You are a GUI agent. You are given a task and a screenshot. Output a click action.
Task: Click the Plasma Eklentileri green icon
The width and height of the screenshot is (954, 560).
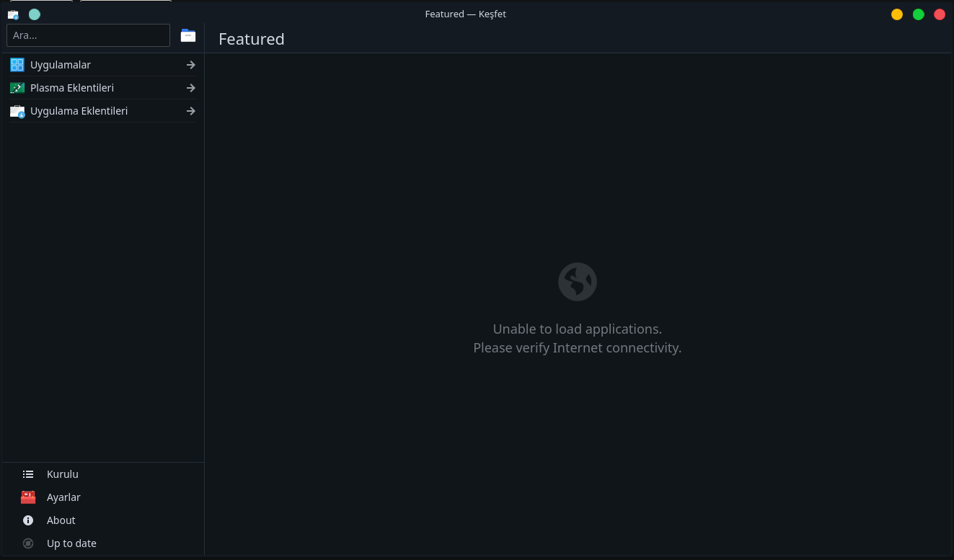(17, 88)
